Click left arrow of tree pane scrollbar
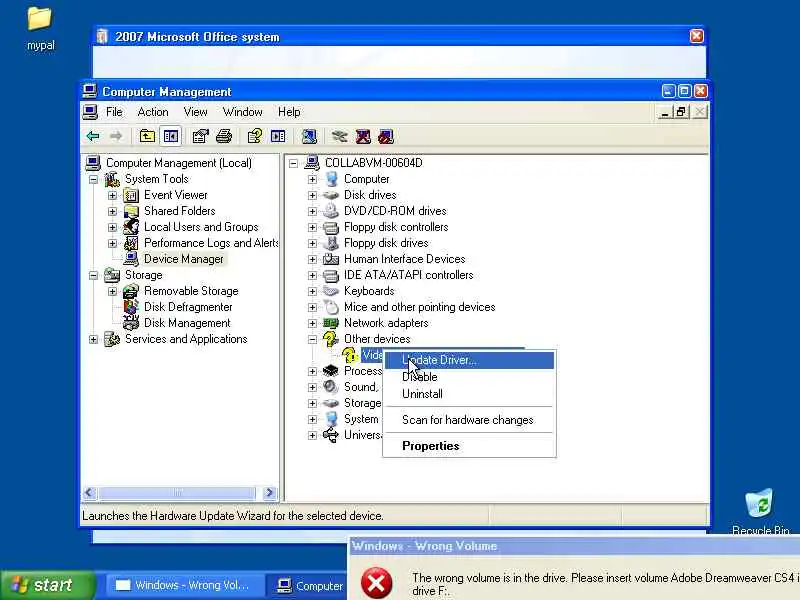Viewport: 800px width, 600px height. click(x=89, y=493)
